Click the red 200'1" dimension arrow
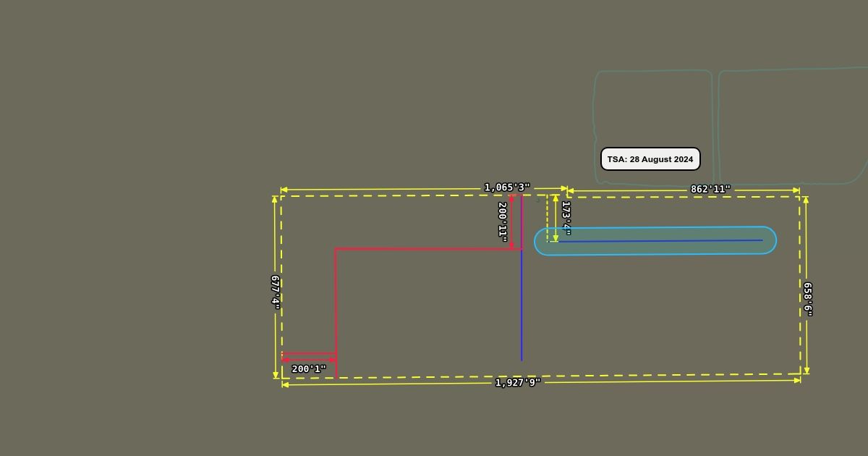Screen dimensions: 868x456 tap(309, 360)
